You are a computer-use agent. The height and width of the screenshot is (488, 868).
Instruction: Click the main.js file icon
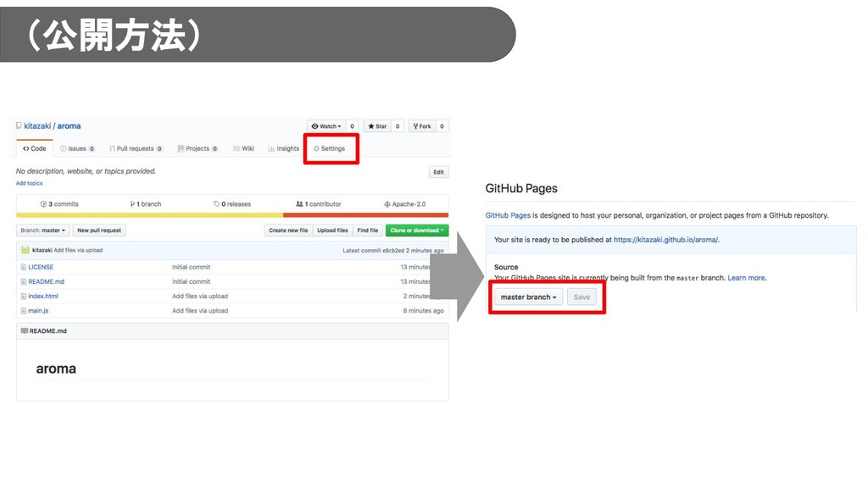tap(23, 310)
